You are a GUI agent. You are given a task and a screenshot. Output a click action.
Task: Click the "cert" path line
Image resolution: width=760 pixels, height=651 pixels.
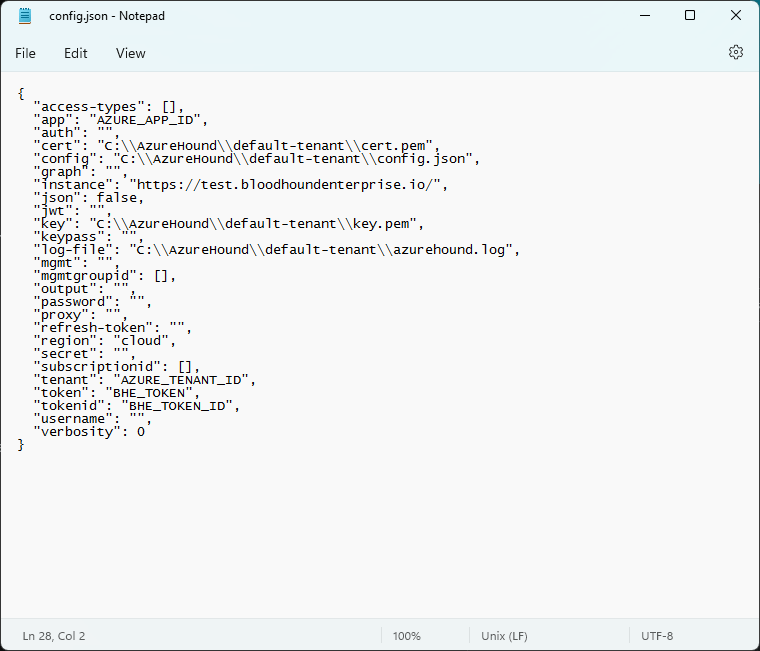[237, 146]
